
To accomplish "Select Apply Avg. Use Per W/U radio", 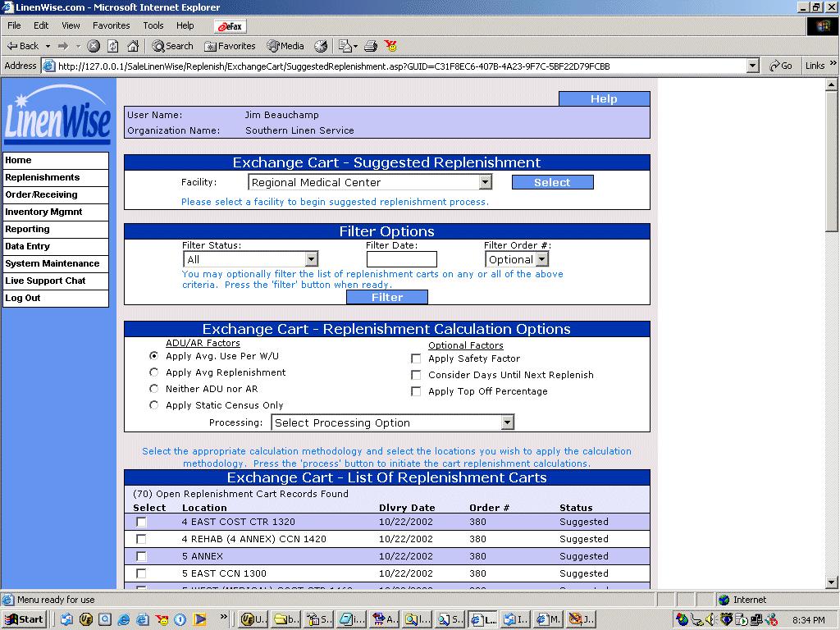I will coord(153,356).
